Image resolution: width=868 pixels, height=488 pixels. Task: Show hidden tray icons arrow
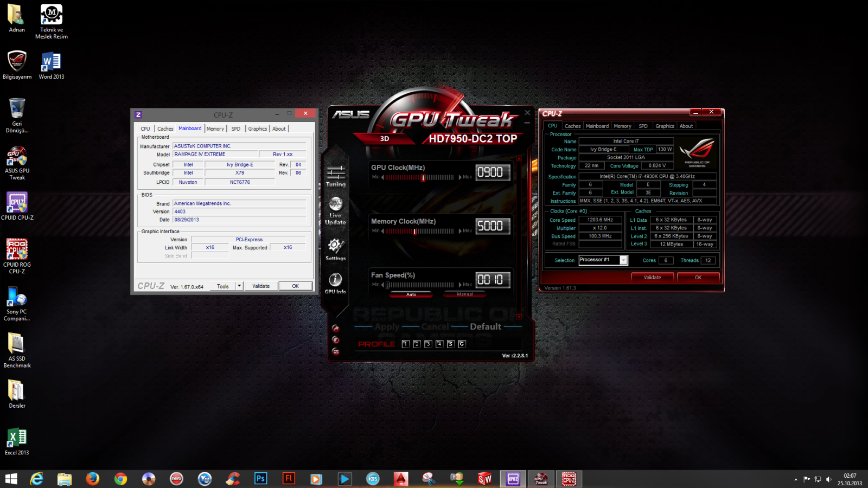(x=796, y=479)
